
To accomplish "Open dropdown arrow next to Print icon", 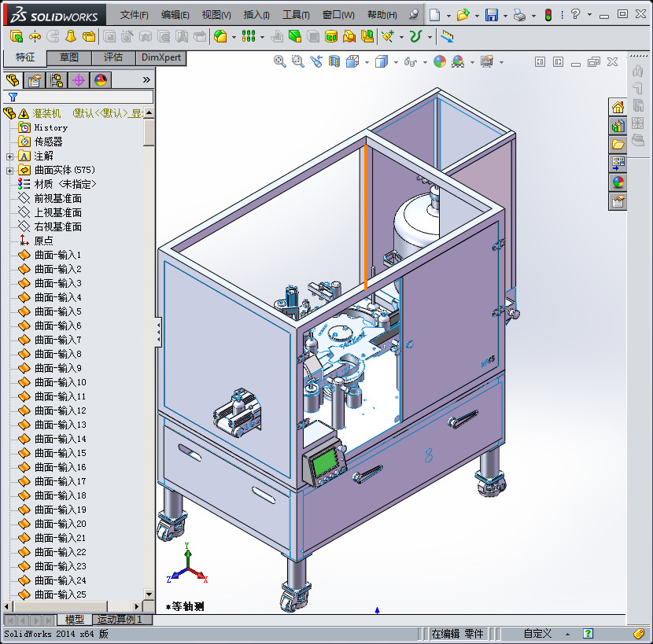I will click(533, 16).
